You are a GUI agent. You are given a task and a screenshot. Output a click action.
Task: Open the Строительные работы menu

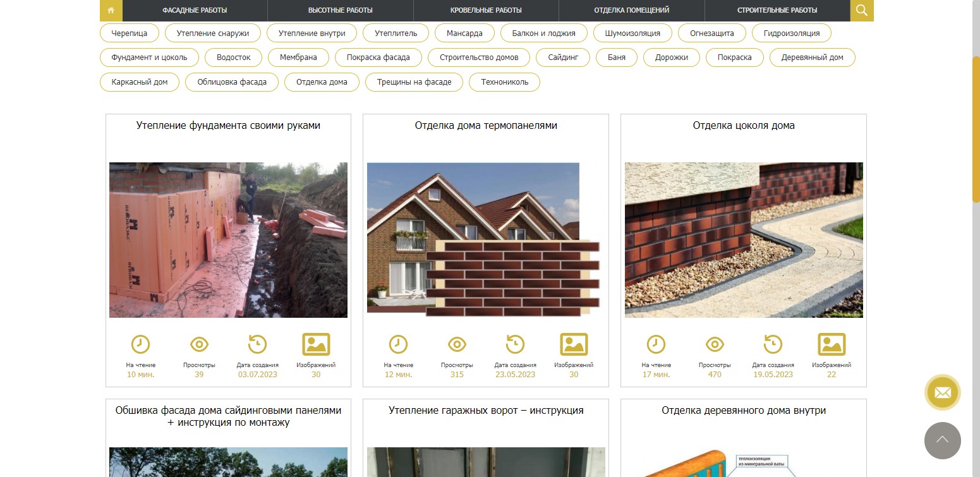777,10
